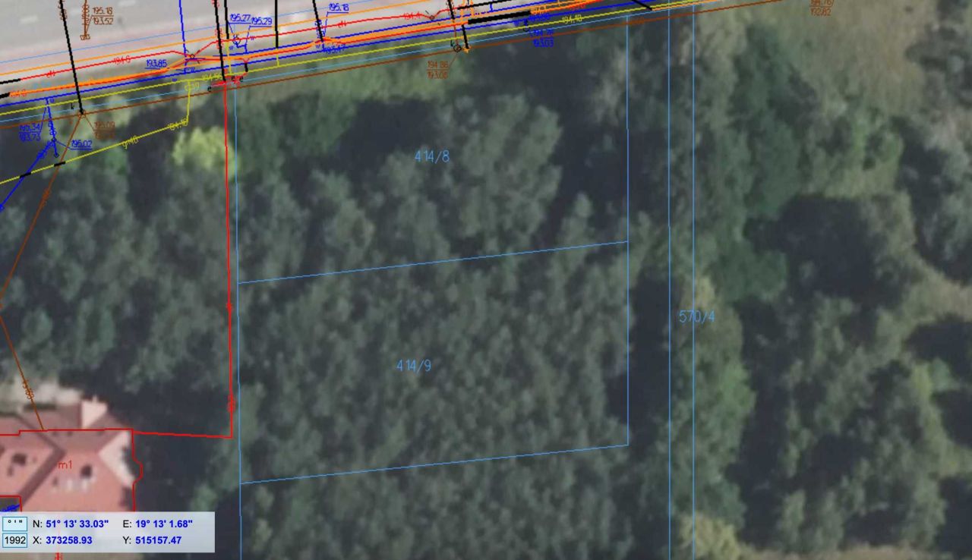972x560 pixels.
Task: Click the blue elevation label 195.29
Action: click(262, 21)
